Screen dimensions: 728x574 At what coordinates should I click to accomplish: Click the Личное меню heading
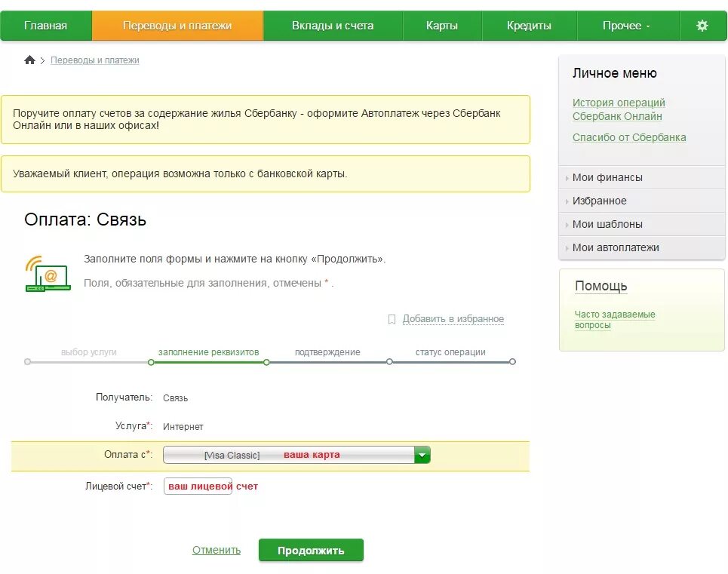pos(615,73)
